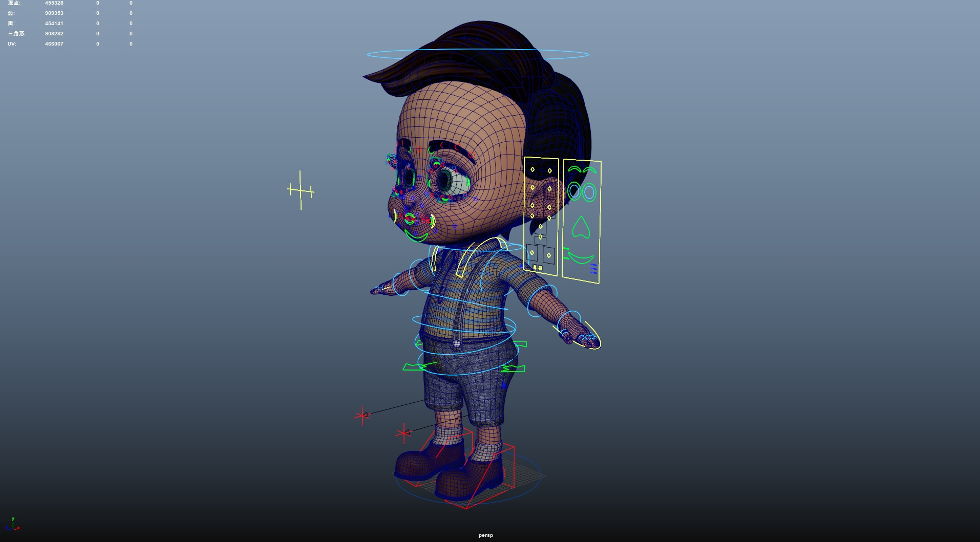
Task: Select the green smile curve on the face panel
Action: (x=580, y=257)
